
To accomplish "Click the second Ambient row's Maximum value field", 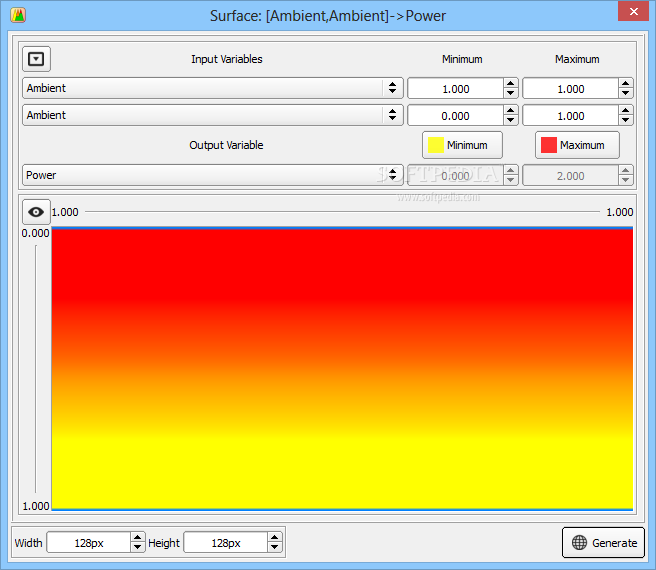I will 571,116.
